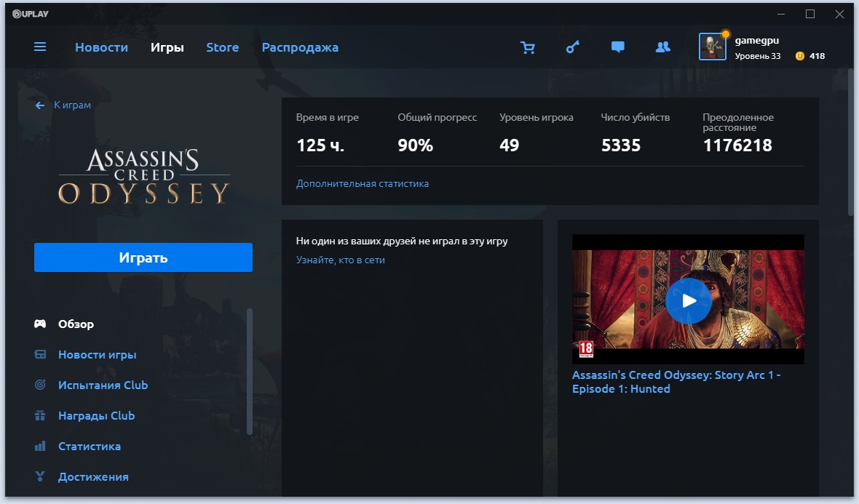Screen dimensions: 859x504
Task: Click Узнайте, кто в сети link
Action: (x=340, y=260)
